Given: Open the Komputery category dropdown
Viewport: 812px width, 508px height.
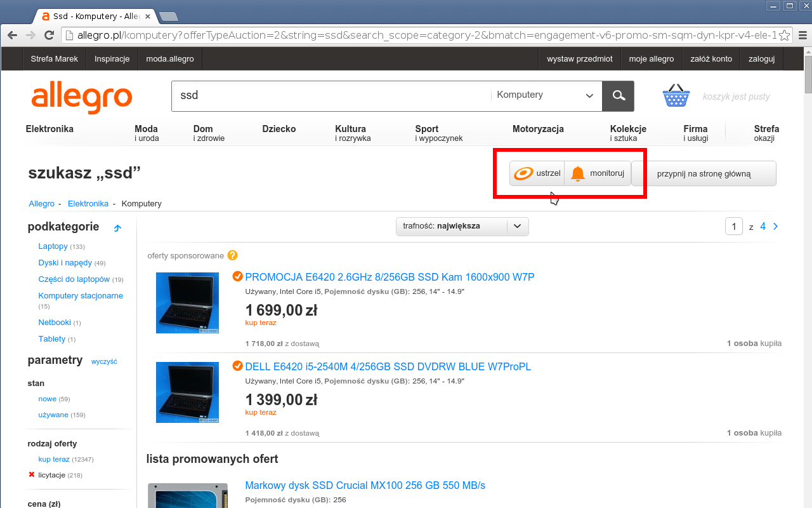Looking at the screenshot, I should tap(545, 95).
